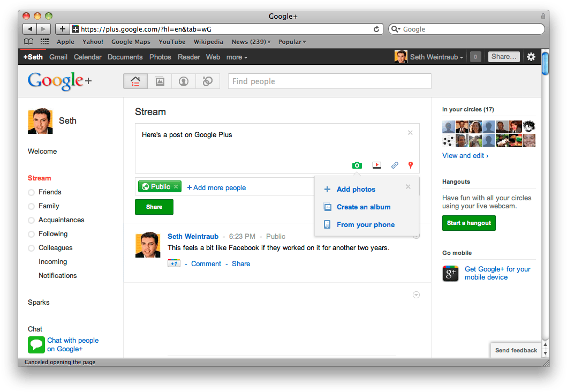Viewport: 567px width, 392px height.
Task: Open the Photos icon in Google+ navigation
Action: click(160, 81)
